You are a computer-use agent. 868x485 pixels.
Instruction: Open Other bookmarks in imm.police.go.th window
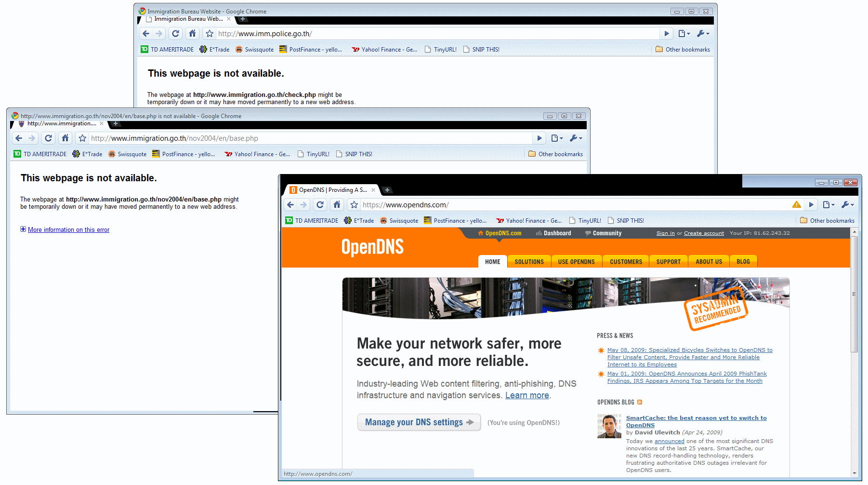[683, 49]
